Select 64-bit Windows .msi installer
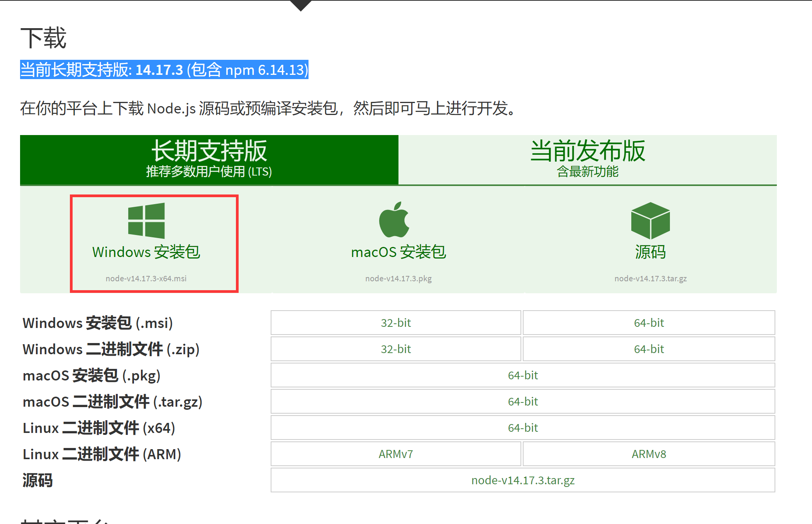The width and height of the screenshot is (812, 524). 649,323
